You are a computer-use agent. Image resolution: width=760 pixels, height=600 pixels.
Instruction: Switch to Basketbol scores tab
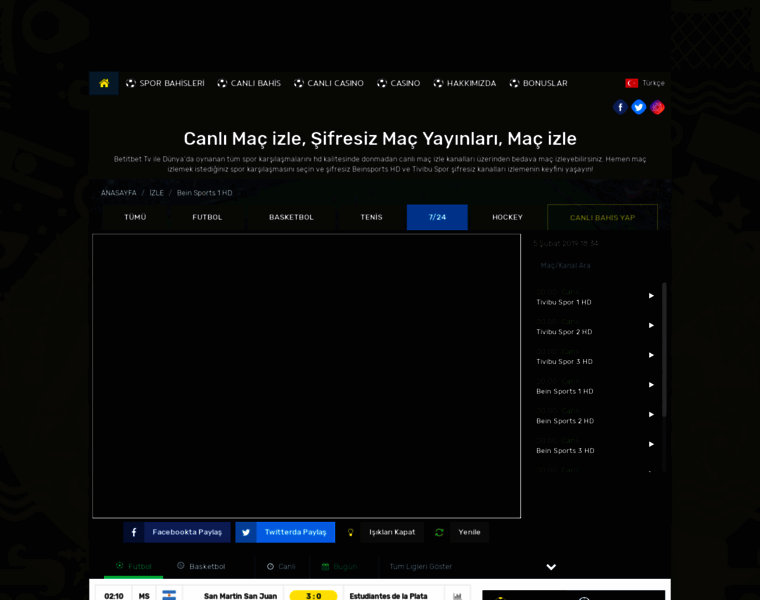[201, 567]
